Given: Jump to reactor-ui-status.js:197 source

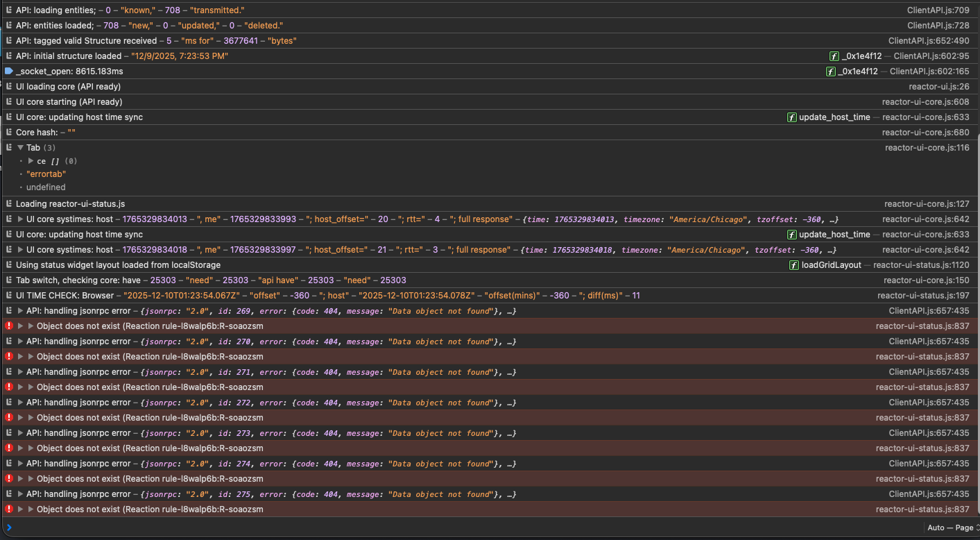Looking at the screenshot, I should tap(923, 296).
